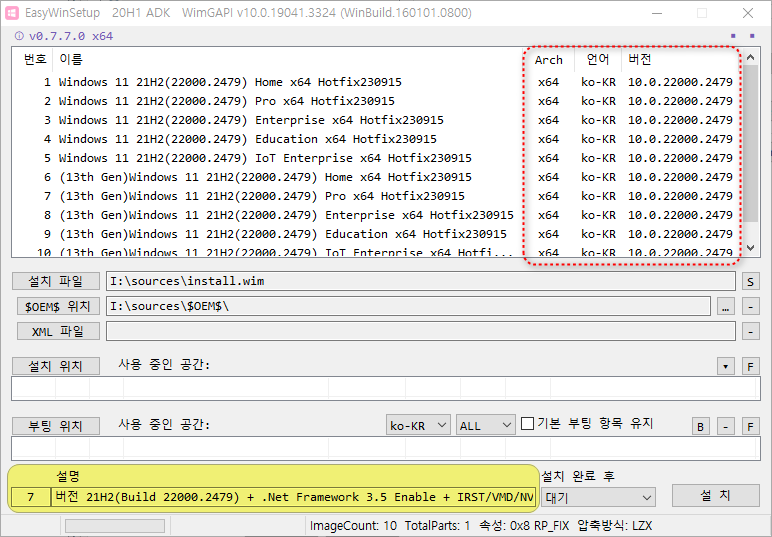Select row 4 Windows 11 Education x64
772x537 pixels.
(x=377, y=139)
